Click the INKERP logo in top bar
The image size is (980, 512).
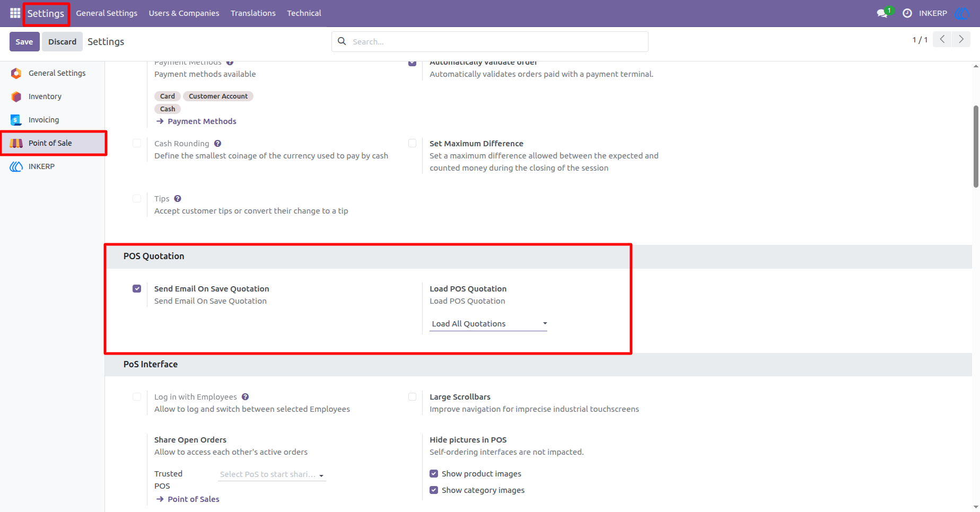pos(961,13)
